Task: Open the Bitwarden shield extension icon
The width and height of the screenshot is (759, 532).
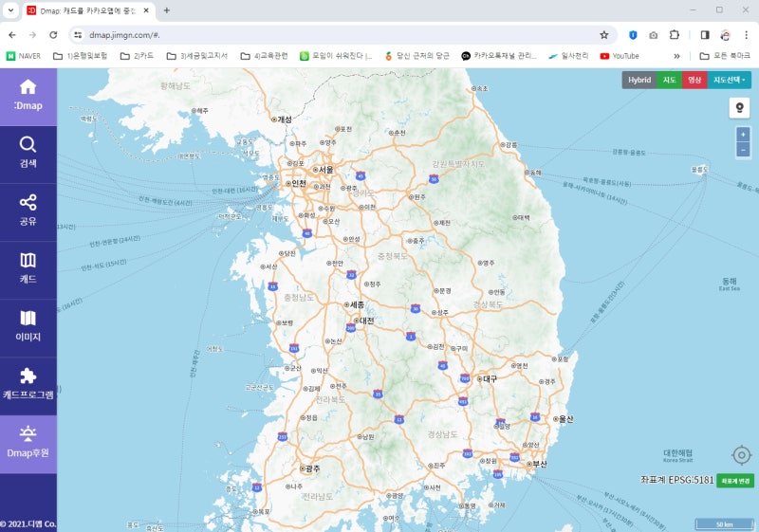Action: point(633,35)
